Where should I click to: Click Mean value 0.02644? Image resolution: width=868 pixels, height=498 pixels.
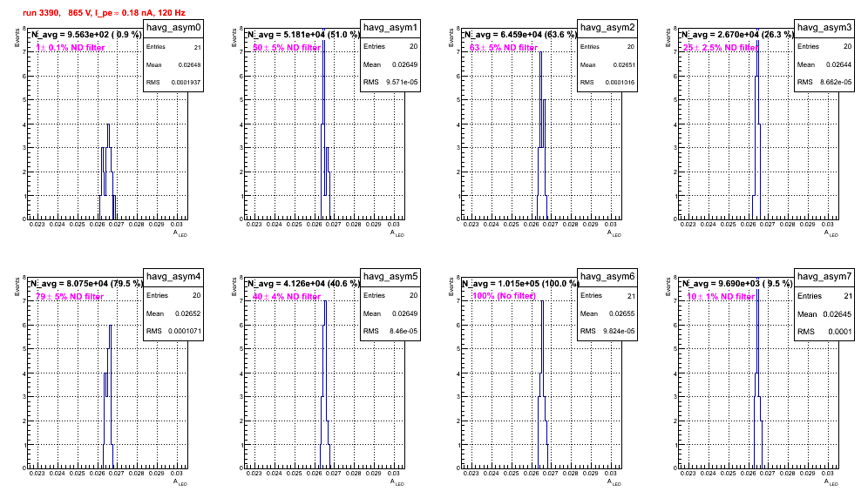(x=838, y=64)
